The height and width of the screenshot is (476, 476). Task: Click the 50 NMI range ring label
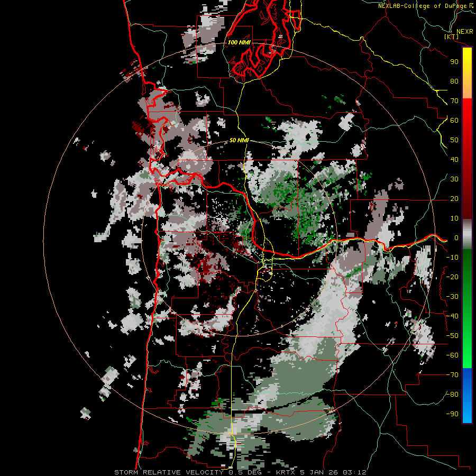click(x=239, y=140)
